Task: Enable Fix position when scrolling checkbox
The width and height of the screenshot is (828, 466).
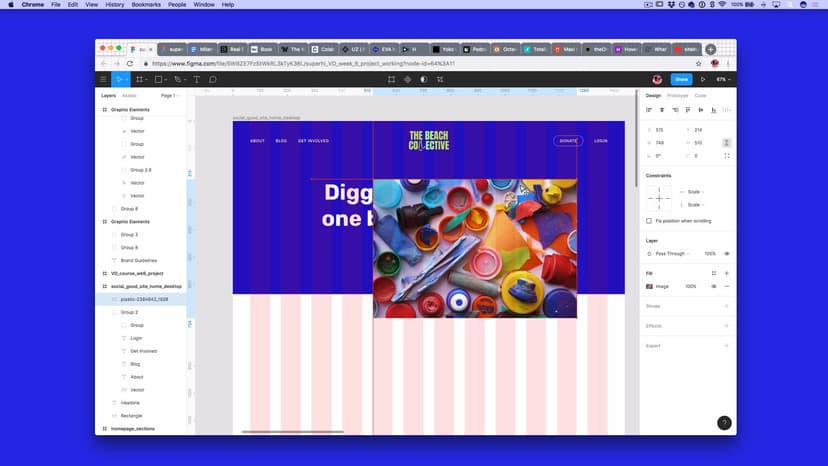Action: (x=649, y=221)
